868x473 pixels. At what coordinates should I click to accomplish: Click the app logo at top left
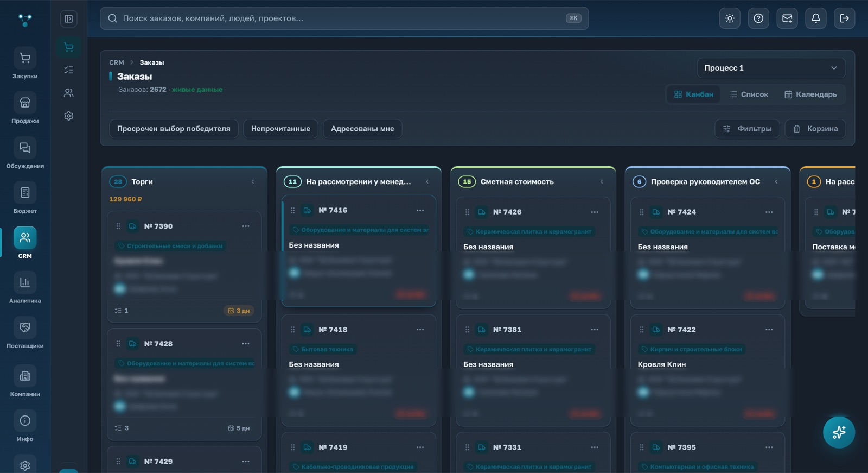coord(25,20)
